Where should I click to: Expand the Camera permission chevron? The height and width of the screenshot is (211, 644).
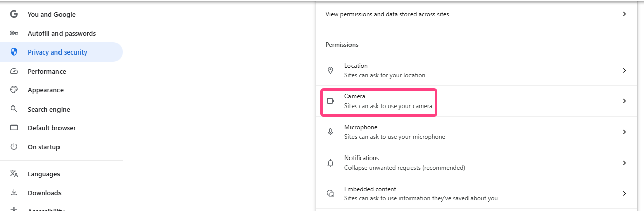624,101
